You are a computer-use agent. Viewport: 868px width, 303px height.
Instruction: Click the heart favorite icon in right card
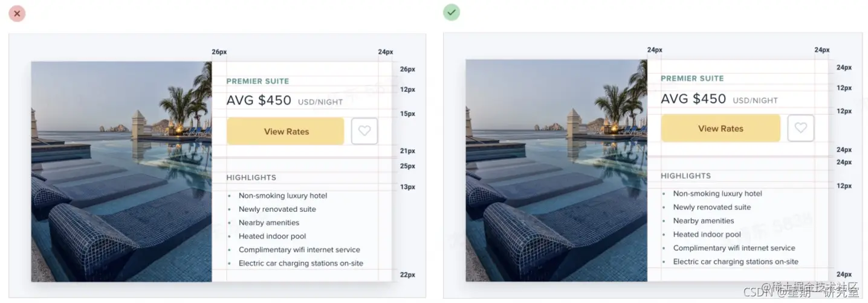800,128
